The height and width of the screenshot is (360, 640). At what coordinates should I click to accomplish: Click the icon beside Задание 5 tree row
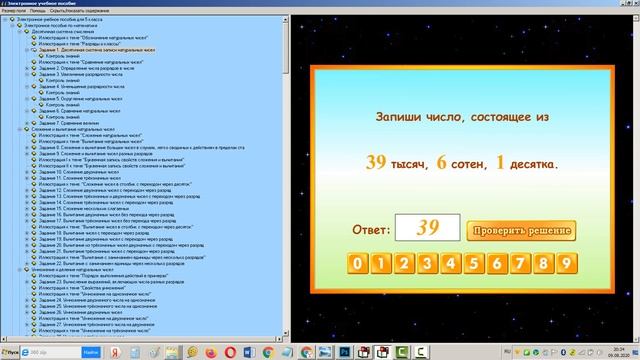34,99
